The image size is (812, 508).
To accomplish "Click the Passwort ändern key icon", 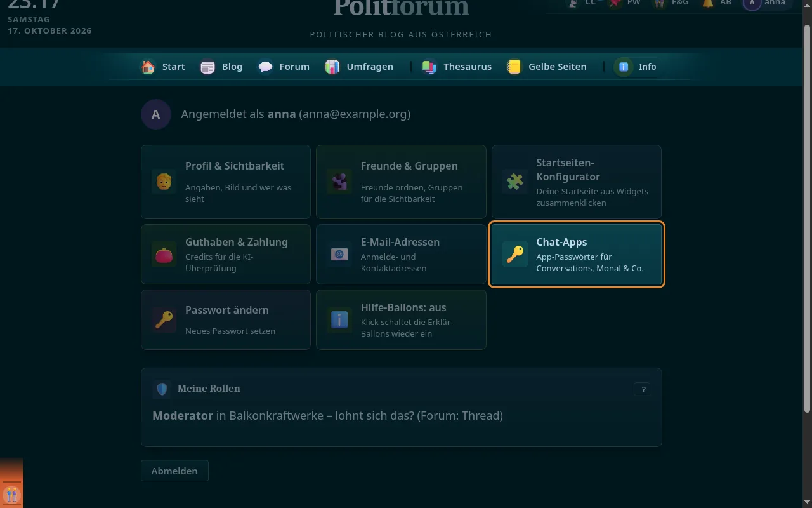I will [x=164, y=320].
